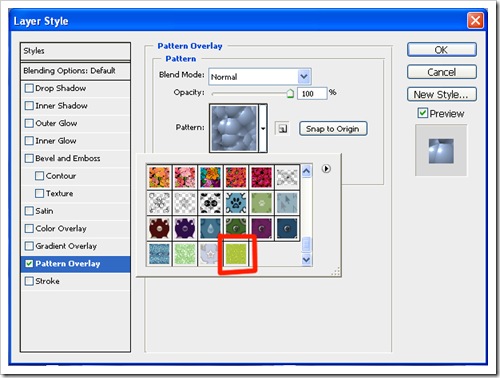Screen dimensions: 500x378
Task: Select the dark red emblem pattern
Action: (159, 228)
